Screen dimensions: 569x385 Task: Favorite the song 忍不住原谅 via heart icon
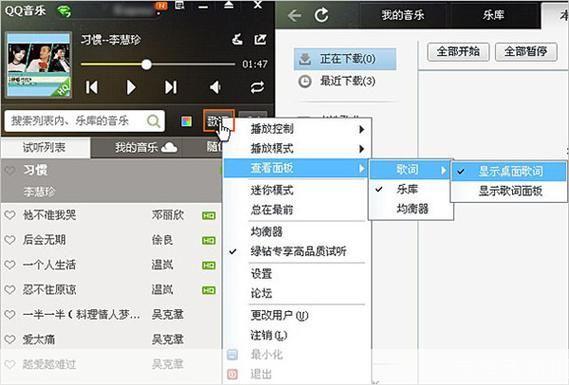coord(10,290)
